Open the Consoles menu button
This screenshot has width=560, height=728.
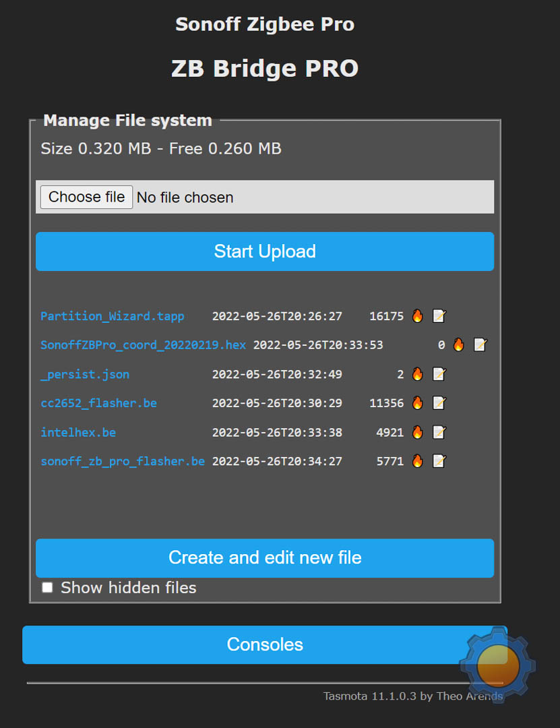(x=265, y=644)
